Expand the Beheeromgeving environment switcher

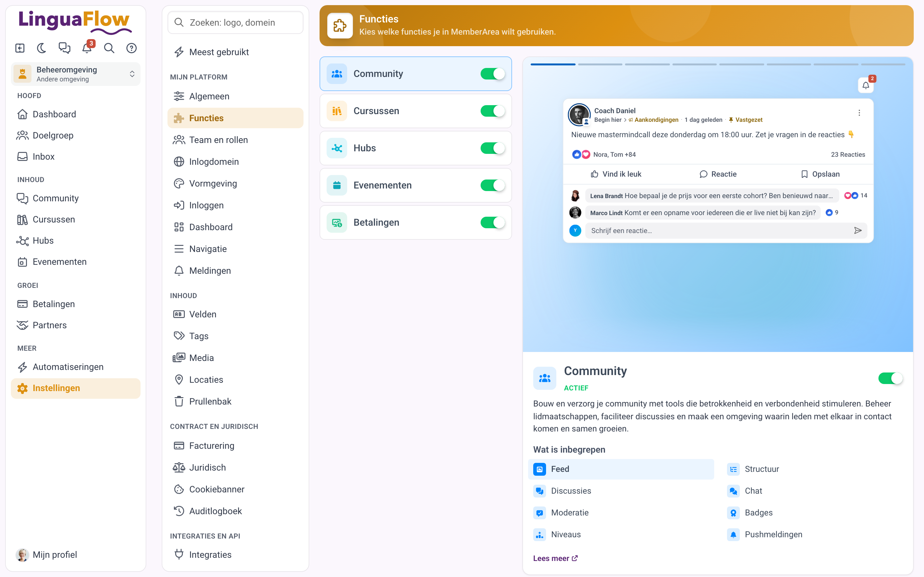pos(76,74)
